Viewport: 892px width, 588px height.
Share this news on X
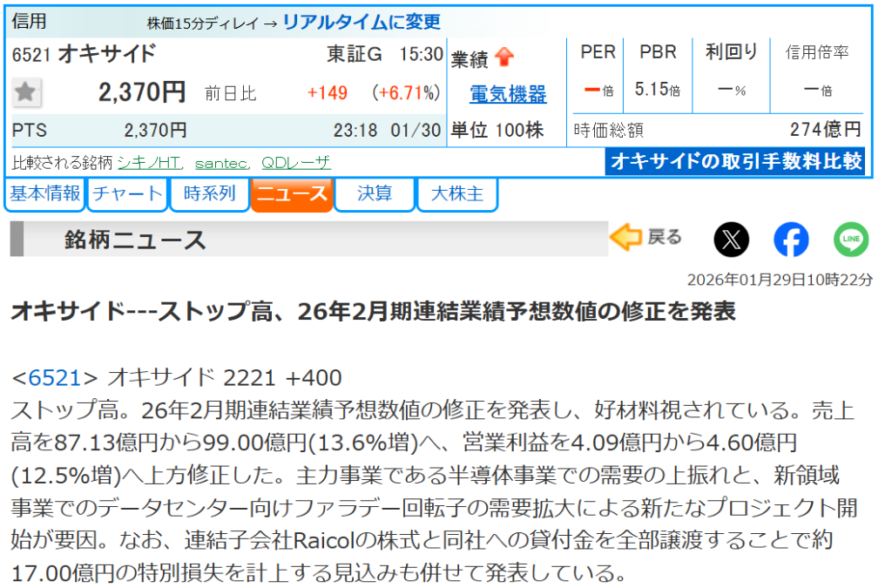pyautogui.click(x=731, y=240)
